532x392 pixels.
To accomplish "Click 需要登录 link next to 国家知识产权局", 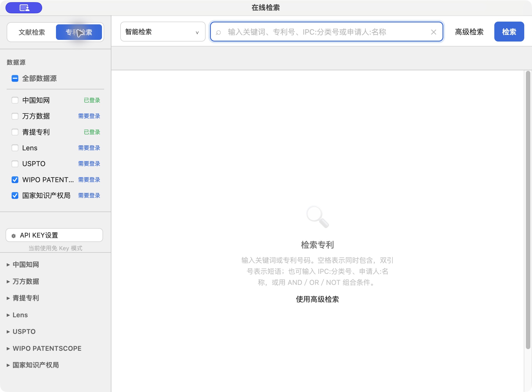I will click(x=89, y=196).
